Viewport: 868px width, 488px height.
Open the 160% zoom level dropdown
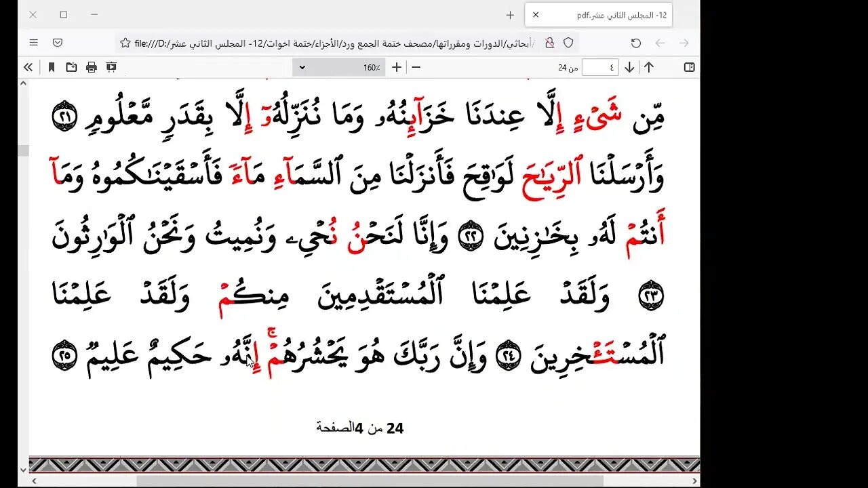pyautogui.click(x=339, y=67)
